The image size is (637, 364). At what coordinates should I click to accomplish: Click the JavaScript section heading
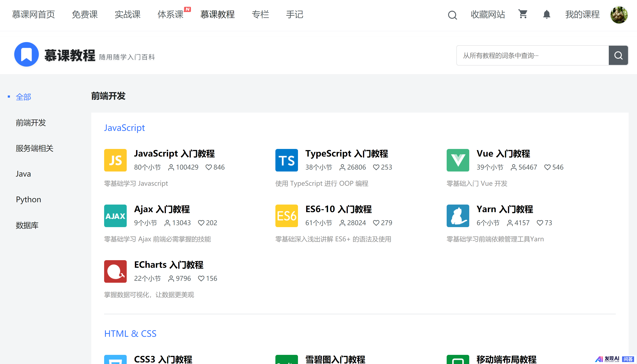tap(124, 128)
